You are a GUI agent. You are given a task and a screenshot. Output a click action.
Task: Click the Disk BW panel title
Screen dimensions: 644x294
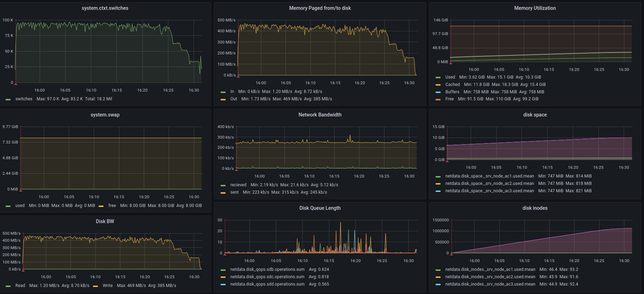pyautogui.click(x=105, y=221)
